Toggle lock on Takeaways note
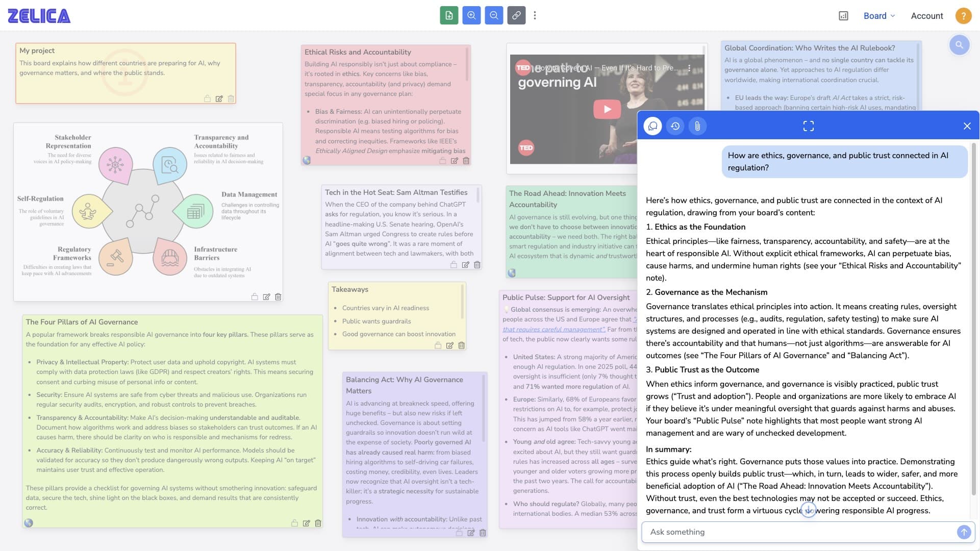This screenshot has height=551, width=980. [x=438, y=345]
